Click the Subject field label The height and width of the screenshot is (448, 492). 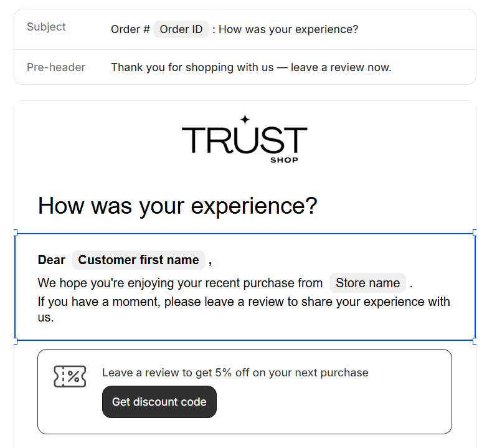click(x=46, y=27)
